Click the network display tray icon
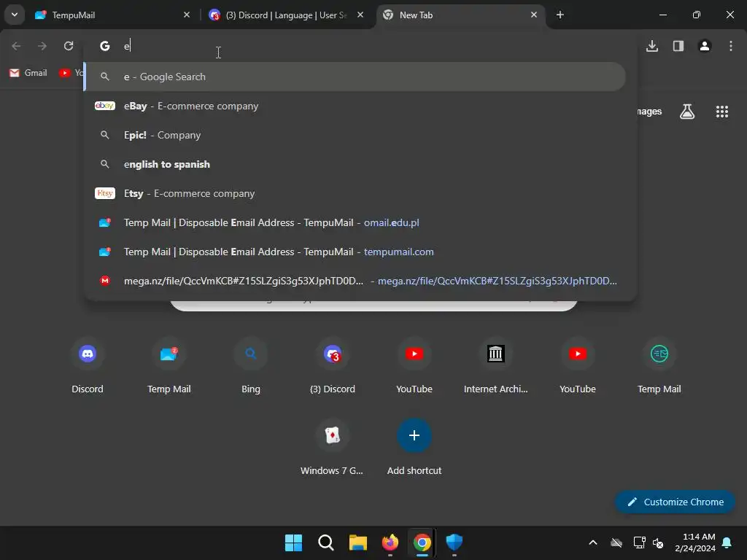This screenshot has height=560, width=747. (639, 542)
